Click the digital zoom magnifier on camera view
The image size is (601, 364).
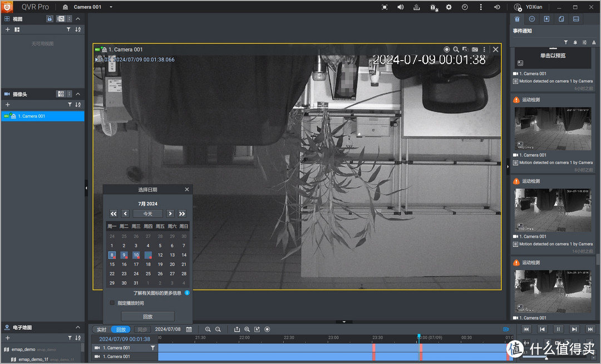point(456,49)
